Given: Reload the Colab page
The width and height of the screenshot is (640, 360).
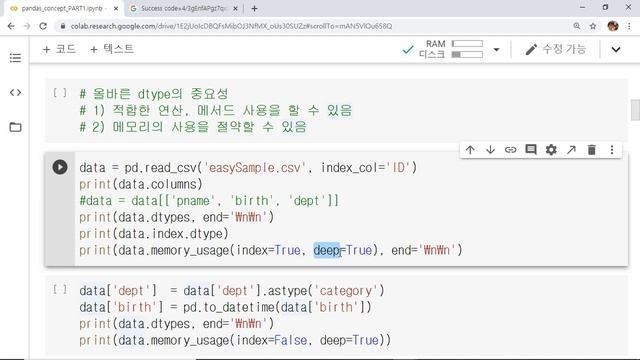Looking at the screenshot, I should pyautogui.click(x=43, y=26).
